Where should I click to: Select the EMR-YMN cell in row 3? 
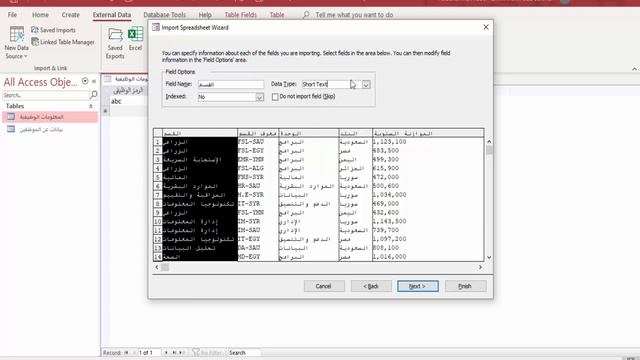[x=258, y=159]
